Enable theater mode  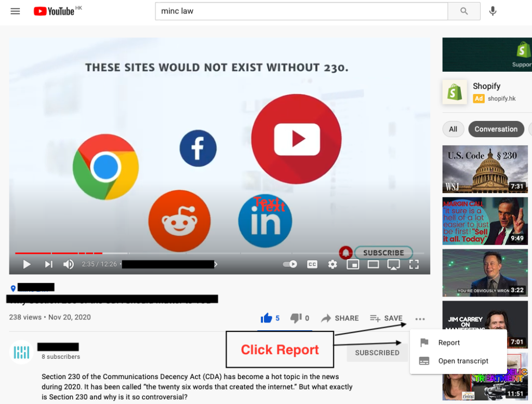point(373,264)
